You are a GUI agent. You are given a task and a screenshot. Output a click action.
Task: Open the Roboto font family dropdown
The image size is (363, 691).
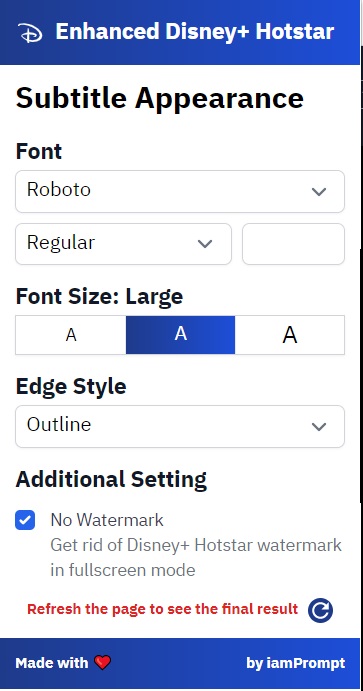point(180,191)
